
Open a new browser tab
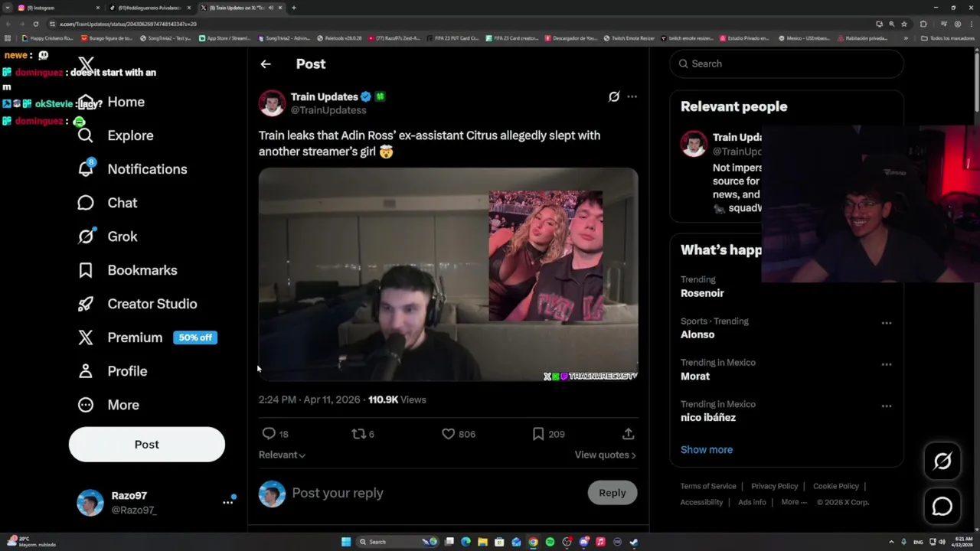[x=294, y=8]
